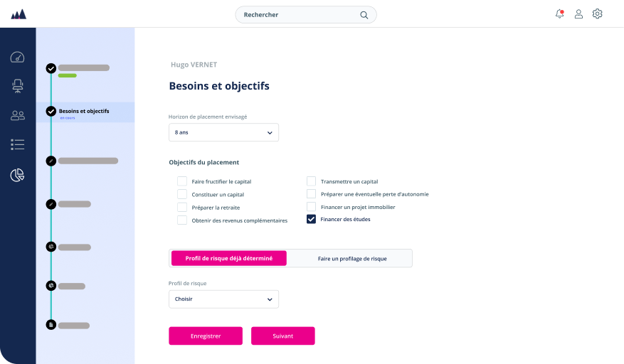
Task: Open the clients people icon in sidebar
Action: [x=18, y=115]
